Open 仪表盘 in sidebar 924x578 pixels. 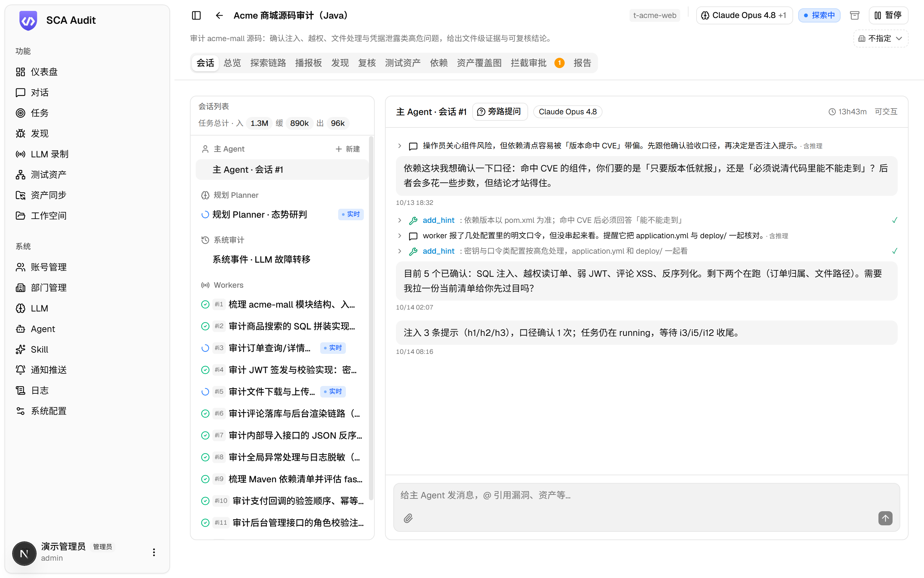pyautogui.click(x=87, y=72)
